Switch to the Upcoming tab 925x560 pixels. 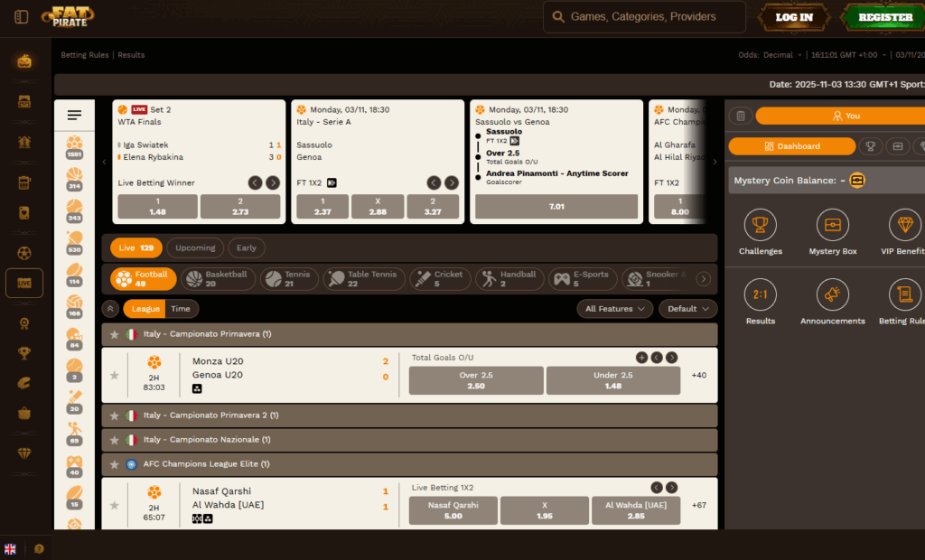point(195,247)
